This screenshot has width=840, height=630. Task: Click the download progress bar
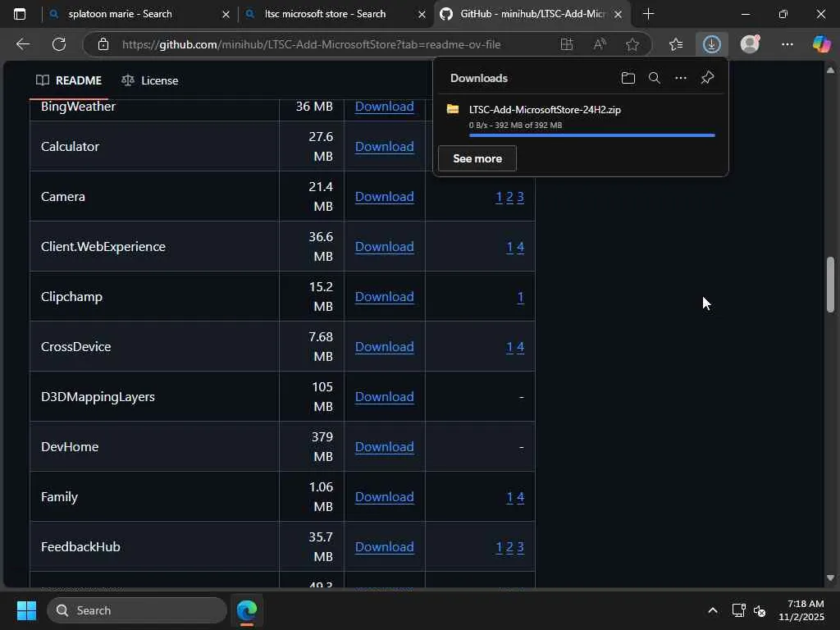[592, 135]
